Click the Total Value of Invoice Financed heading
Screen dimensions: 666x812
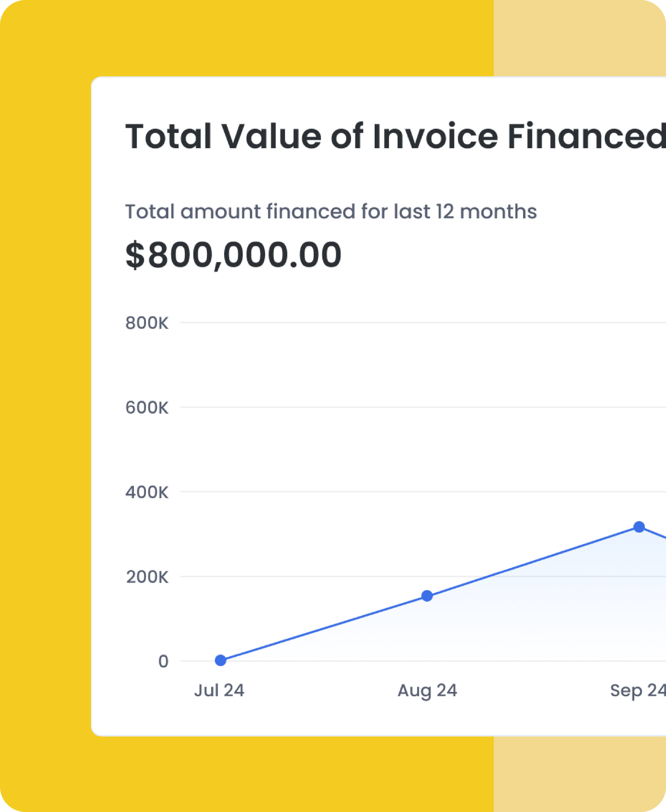coord(395,137)
